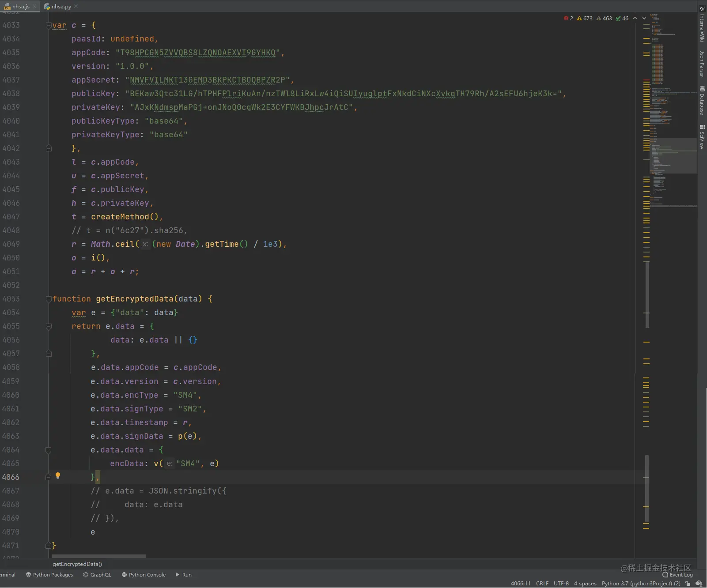Screen dimensions: 707x588
Task: Click the fold end marker at line 4071
Action: (49, 546)
